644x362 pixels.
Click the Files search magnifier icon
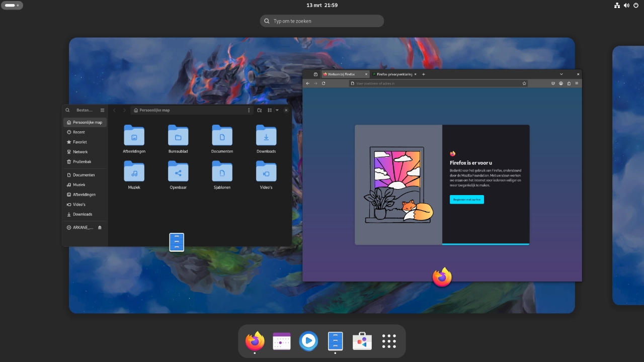[x=67, y=110]
